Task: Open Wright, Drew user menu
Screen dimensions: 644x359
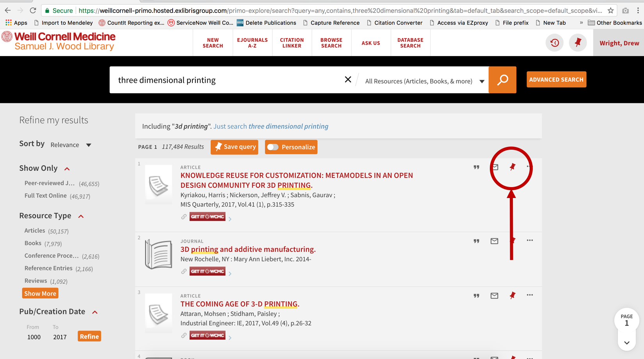Action: (x=619, y=43)
